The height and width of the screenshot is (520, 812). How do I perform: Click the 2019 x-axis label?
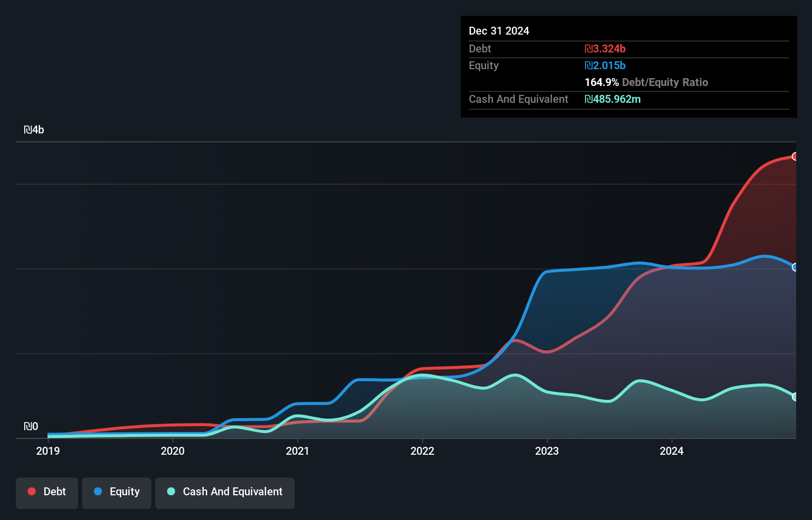pos(48,451)
